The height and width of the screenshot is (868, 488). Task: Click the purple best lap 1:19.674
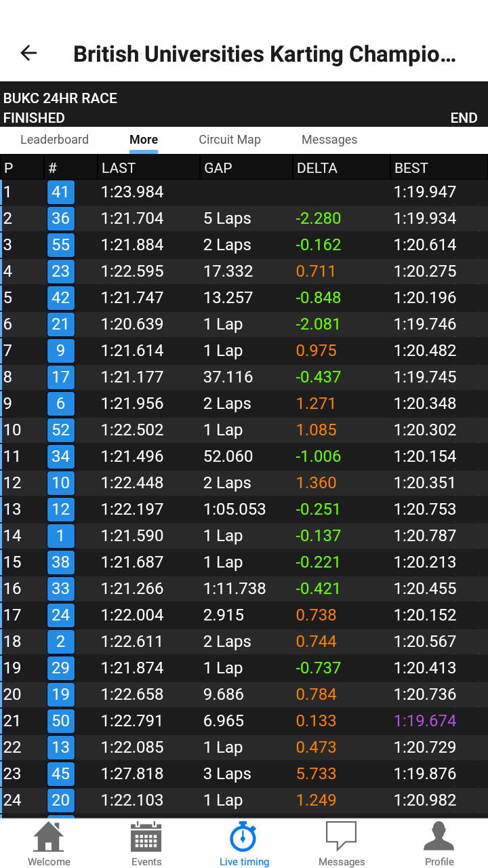[x=425, y=721]
